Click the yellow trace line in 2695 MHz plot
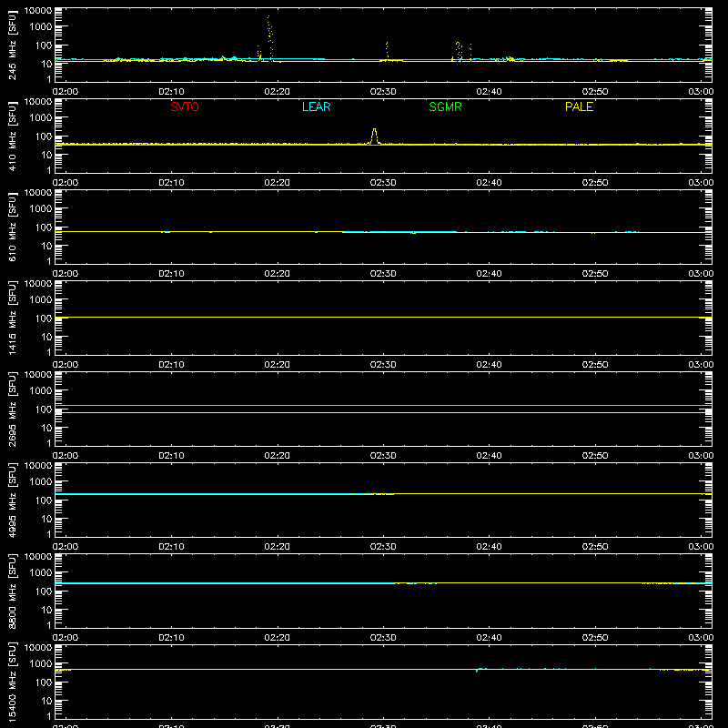Viewport: 728px width, 728px height. click(x=383, y=412)
